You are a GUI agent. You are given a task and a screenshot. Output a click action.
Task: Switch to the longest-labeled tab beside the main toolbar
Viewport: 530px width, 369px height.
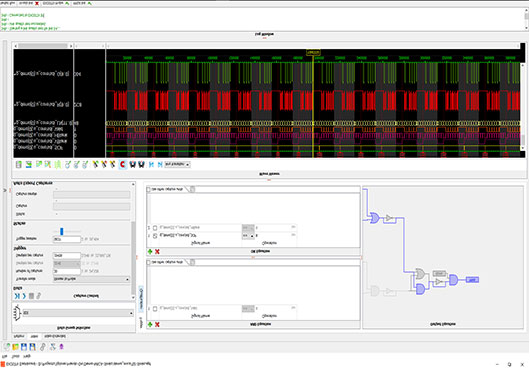pos(55,337)
